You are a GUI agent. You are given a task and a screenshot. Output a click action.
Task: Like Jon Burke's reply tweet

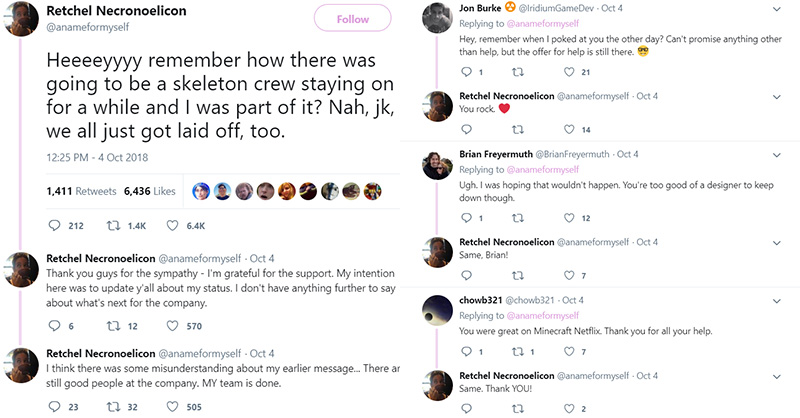pyautogui.click(x=571, y=72)
